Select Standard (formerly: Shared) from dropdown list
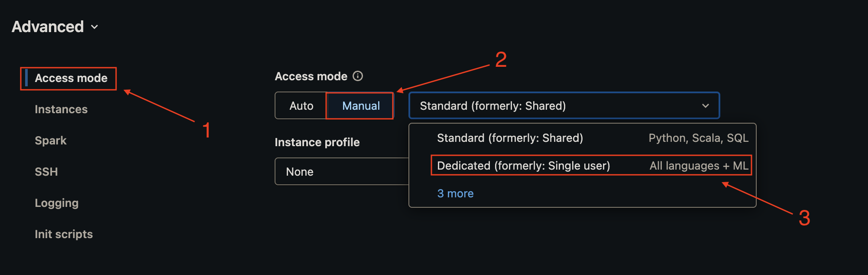 coord(510,138)
